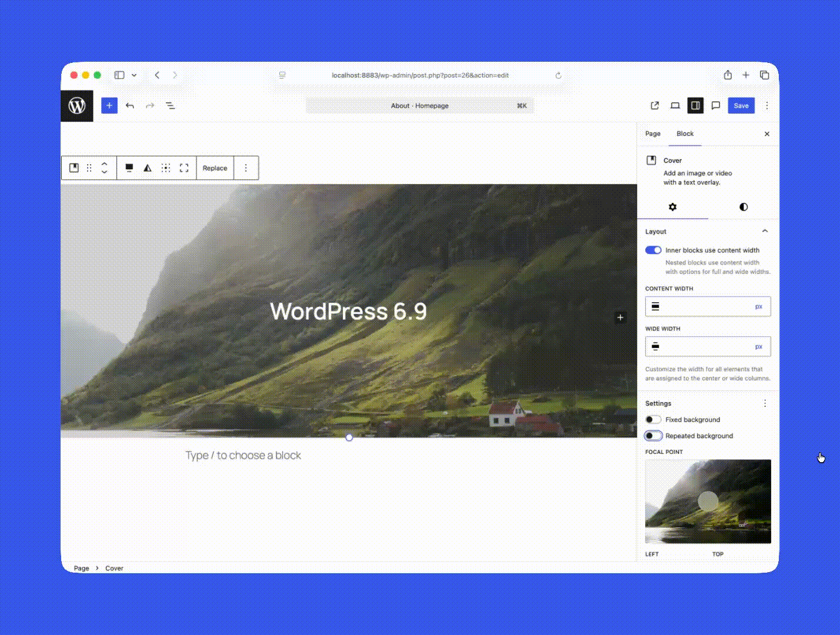Screen dimensions: 840x635
Task: Open device preview with the laptop icon
Action: pos(675,105)
